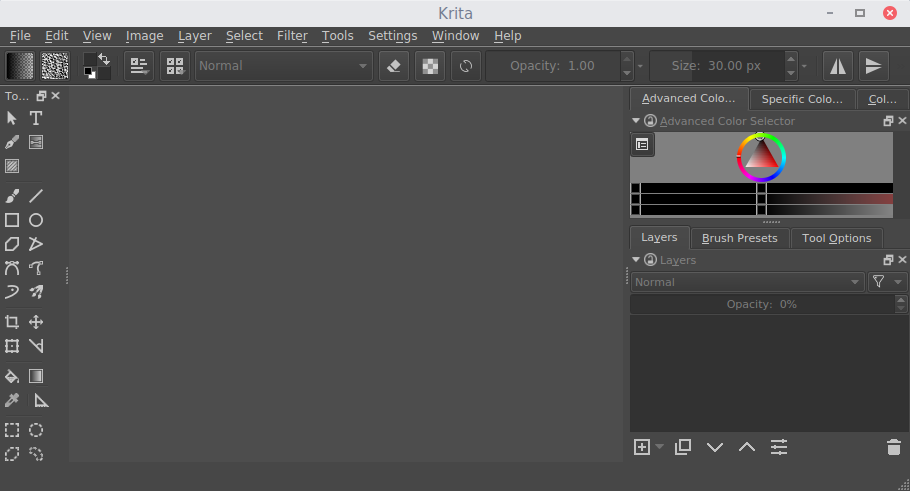Select the Assistant ruler tool
Viewport: 910px width, 491px height.
[41, 400]
